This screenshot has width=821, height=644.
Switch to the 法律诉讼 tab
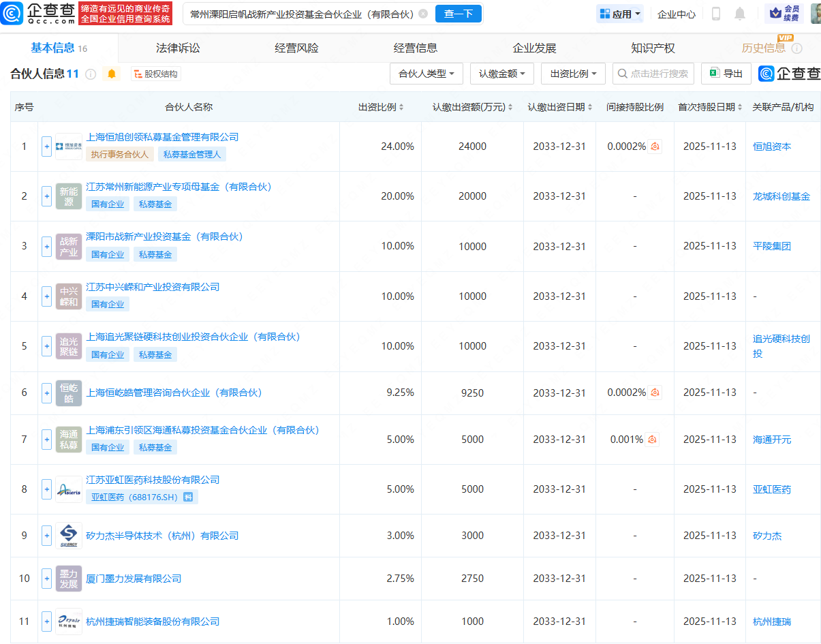pyautogui.click(x=178, y=48)
